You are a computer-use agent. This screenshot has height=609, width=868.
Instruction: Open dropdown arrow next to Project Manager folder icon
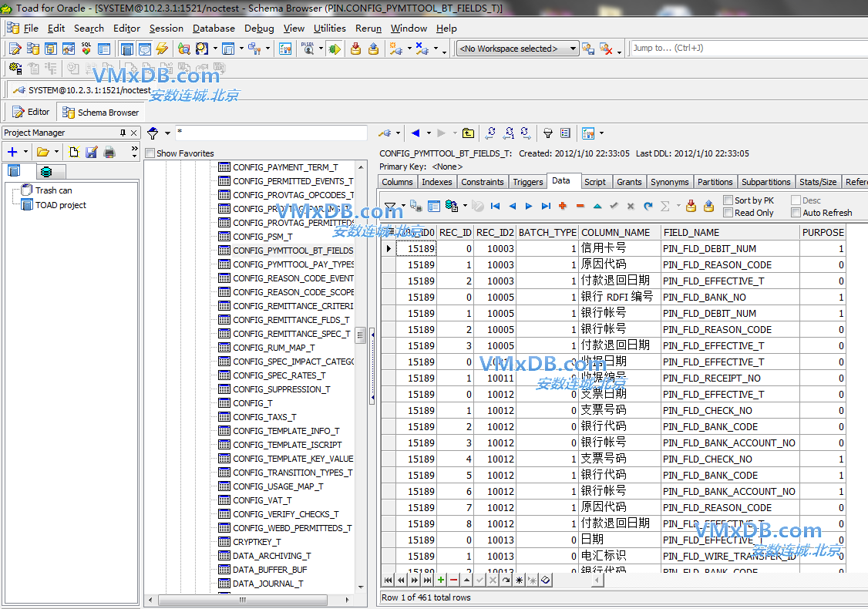[x=56, y=152]
